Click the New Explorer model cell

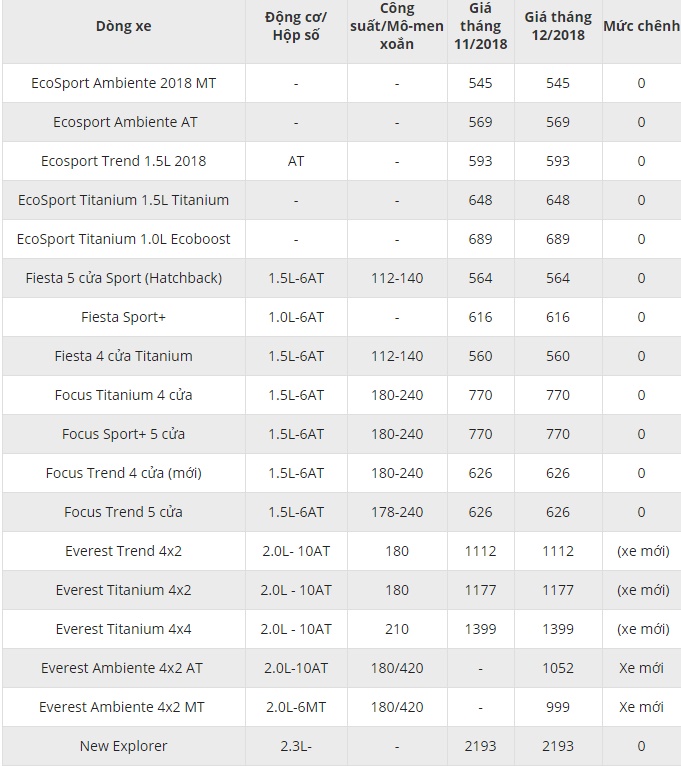[x=124, y=746]
